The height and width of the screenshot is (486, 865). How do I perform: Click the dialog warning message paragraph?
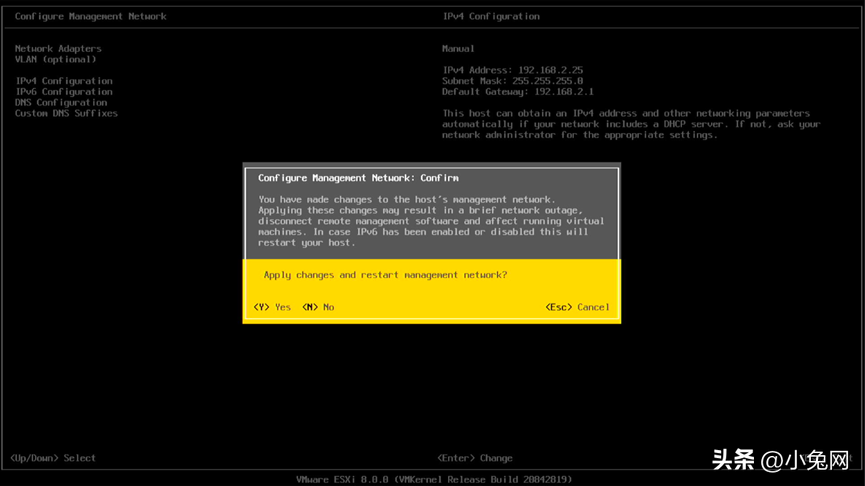(x=431, y=221)
